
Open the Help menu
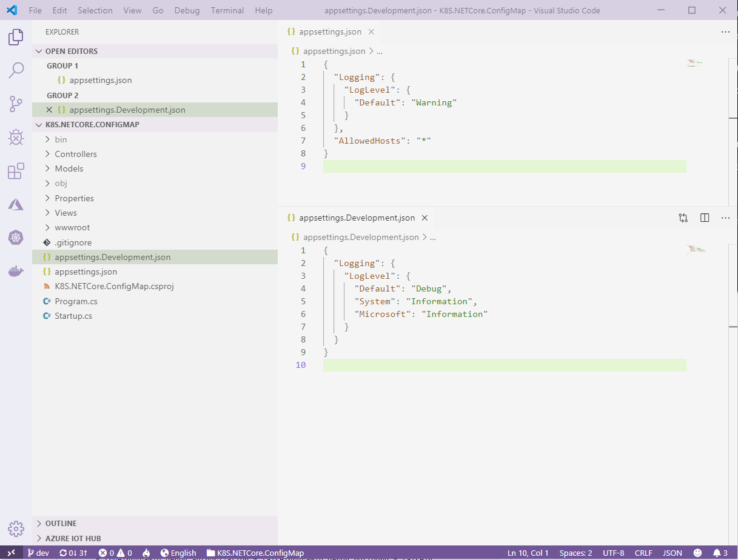pos(264,10)
